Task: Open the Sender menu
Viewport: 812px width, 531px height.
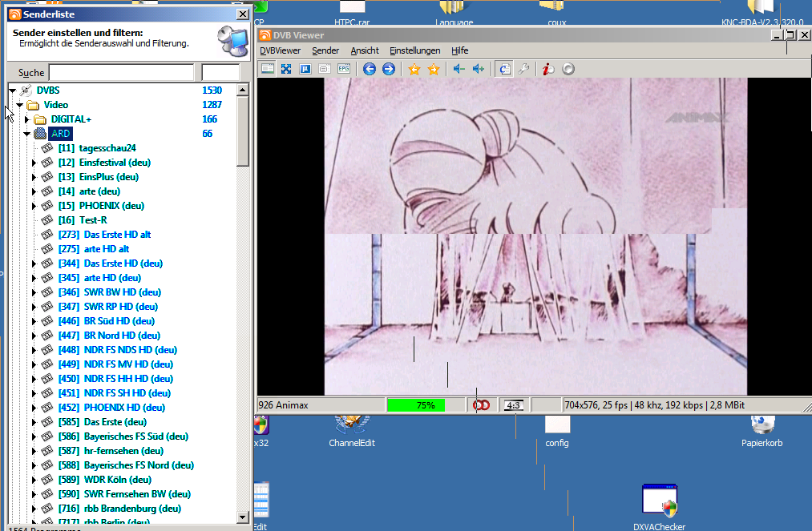Action: [x=325, y=50]
